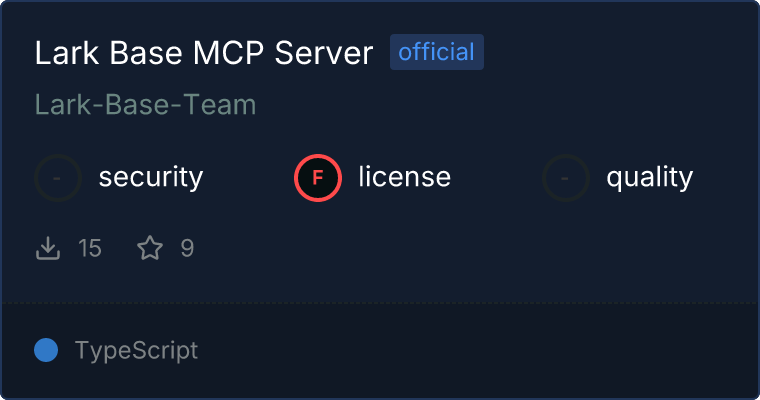This screenshot has width=760, height=400.
Task: Click the quality score circle icon
Action: (x=566, y=178)
